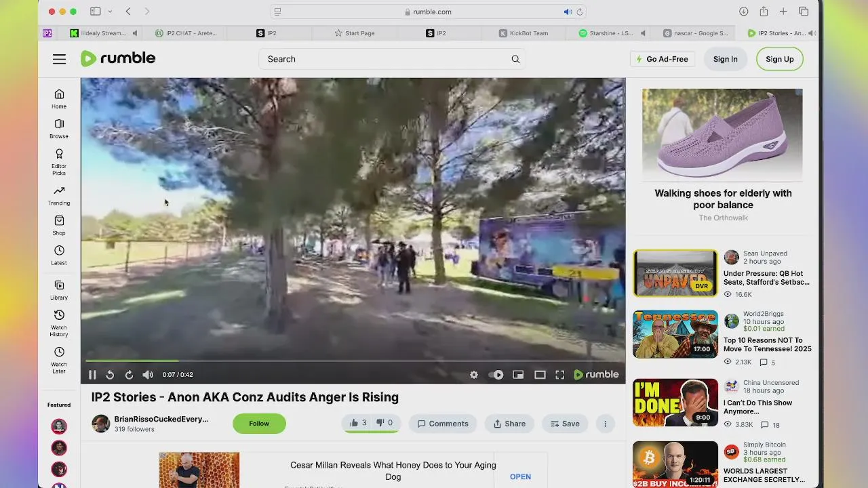Image resolution: width=868 pixels, height=488 pixels.
Task: Enter fullscreen video mode
Action: coord(560,375)
